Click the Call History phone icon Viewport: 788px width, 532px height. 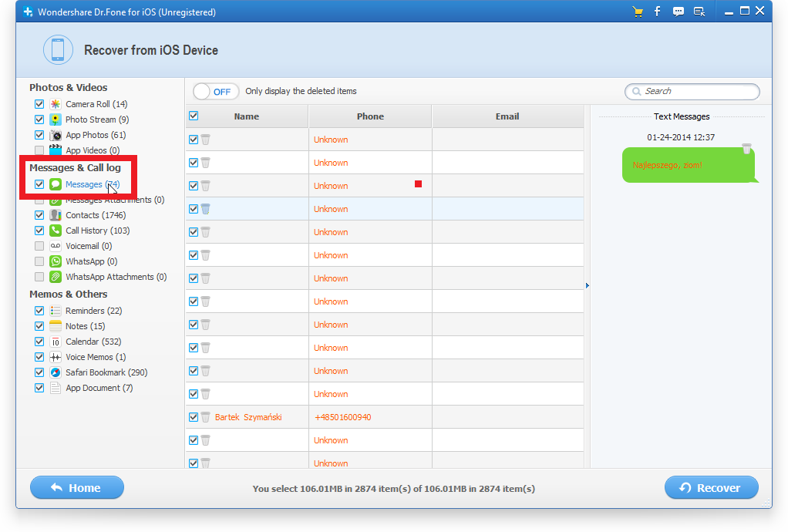pos(56,231)
